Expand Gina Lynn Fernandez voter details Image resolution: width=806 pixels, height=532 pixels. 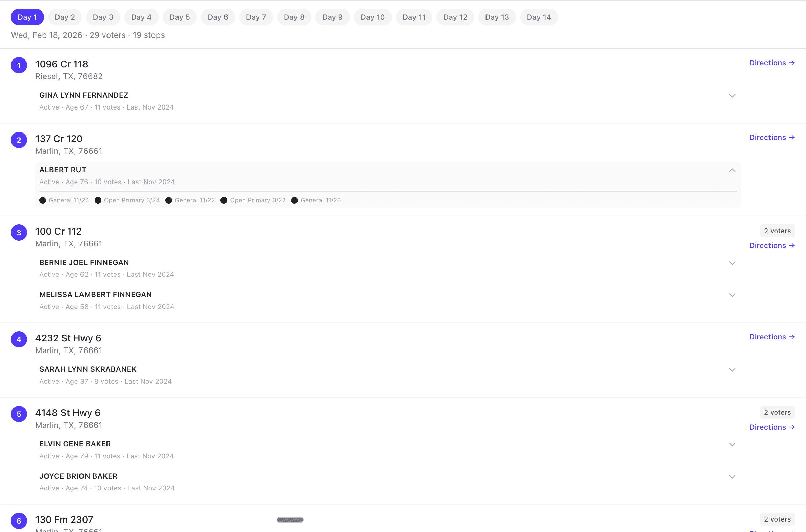pyautogui.click(x=732, y=96)
